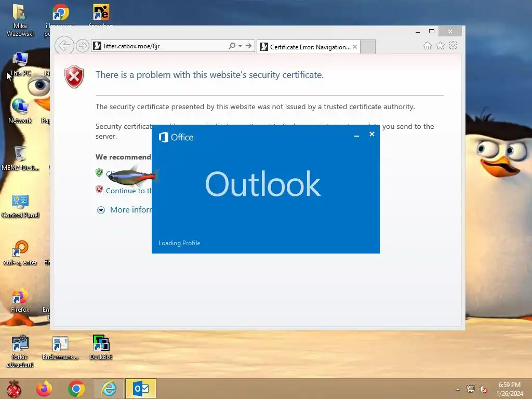Minimize the Outlook splash screen
532x399 pixels.
tap(356, 136)
